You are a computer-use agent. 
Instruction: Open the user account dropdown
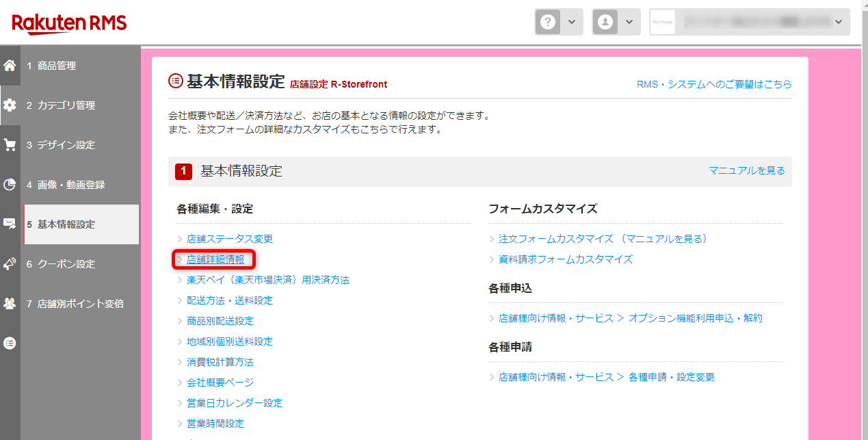[616, 22]
